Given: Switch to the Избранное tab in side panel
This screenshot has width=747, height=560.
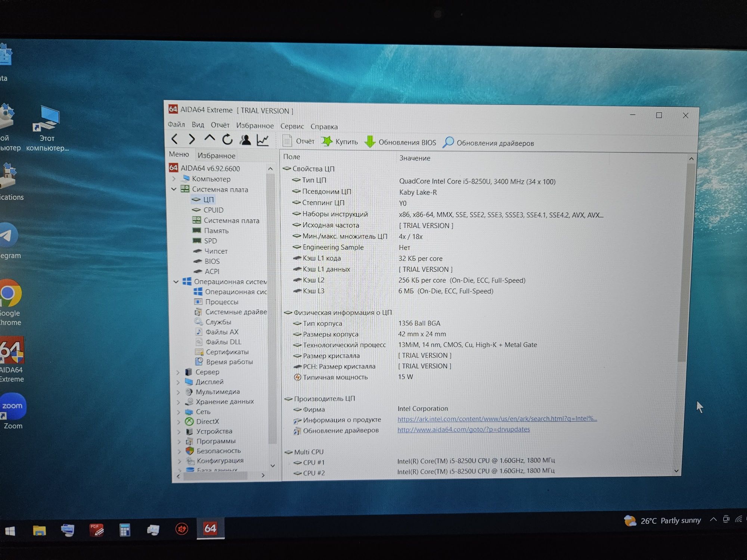Looking at the screenshot, I should point(216,155).
